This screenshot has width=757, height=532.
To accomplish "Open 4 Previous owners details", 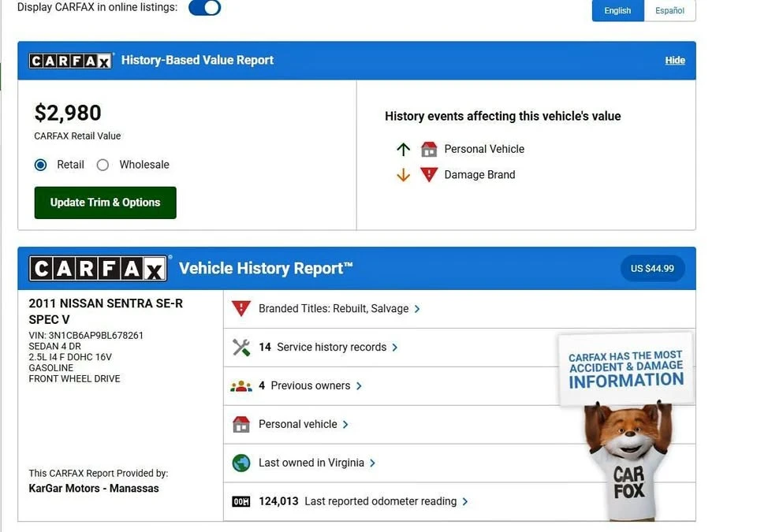I will [x=304, y=385].
